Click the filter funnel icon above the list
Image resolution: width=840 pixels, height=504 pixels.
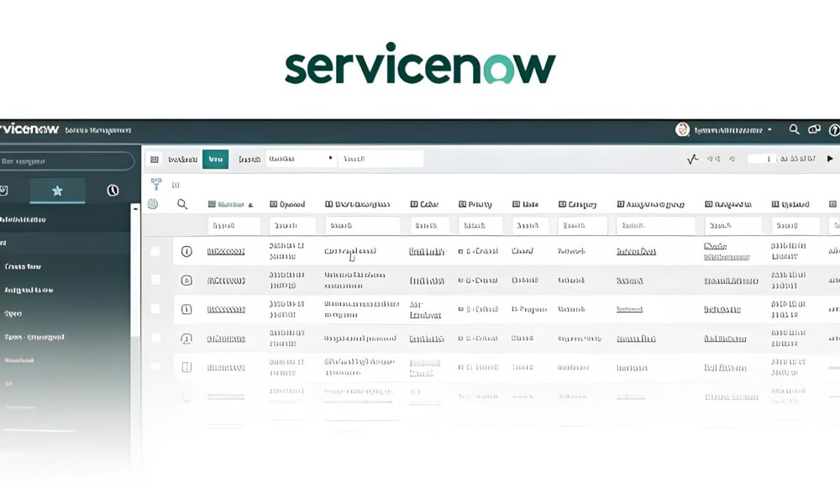(x=156, y=184)
